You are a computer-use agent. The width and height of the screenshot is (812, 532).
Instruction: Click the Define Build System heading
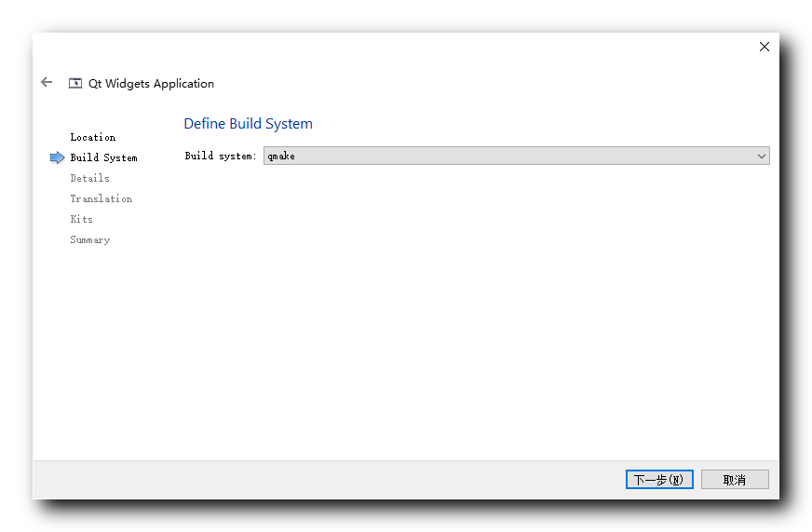point(248,124)
